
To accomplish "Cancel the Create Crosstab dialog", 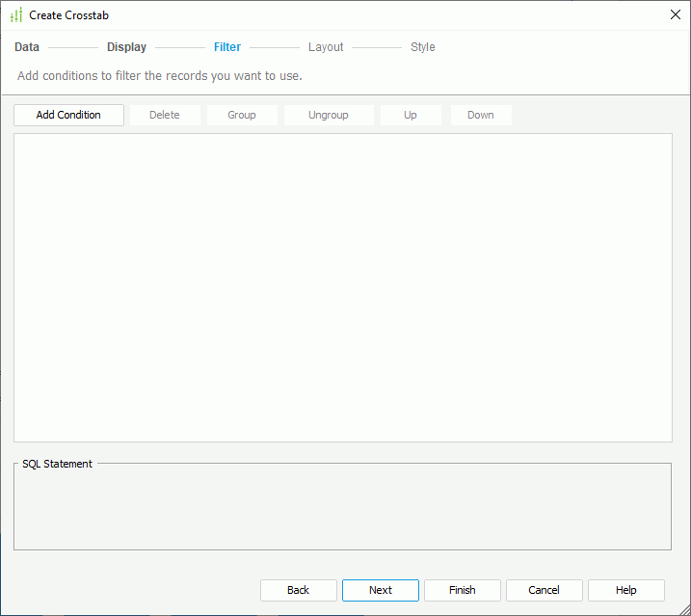I will click(545, 590).
